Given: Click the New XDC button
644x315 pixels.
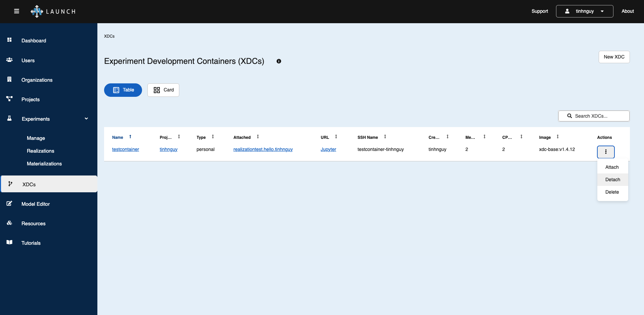Looking at the screenshot, I should 614,57.
